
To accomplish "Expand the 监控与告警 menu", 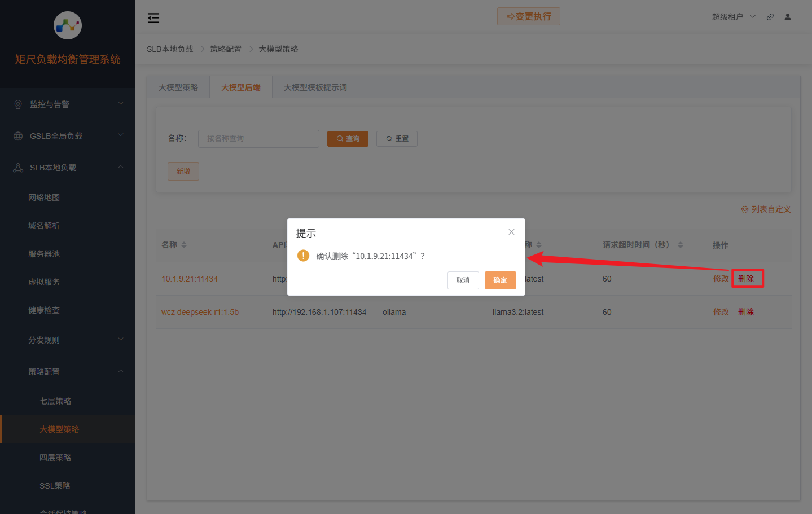I will tap(68, 104).
